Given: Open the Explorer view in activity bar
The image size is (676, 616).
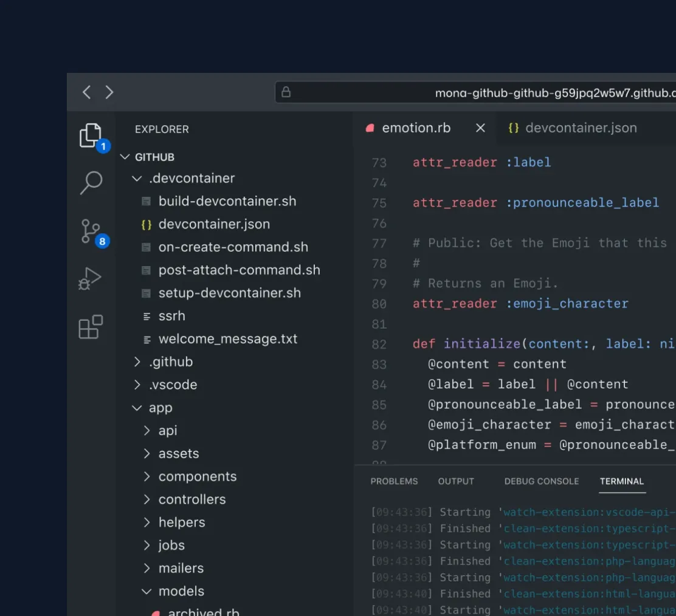Looking at the screenshot, I should coord(90,135).
